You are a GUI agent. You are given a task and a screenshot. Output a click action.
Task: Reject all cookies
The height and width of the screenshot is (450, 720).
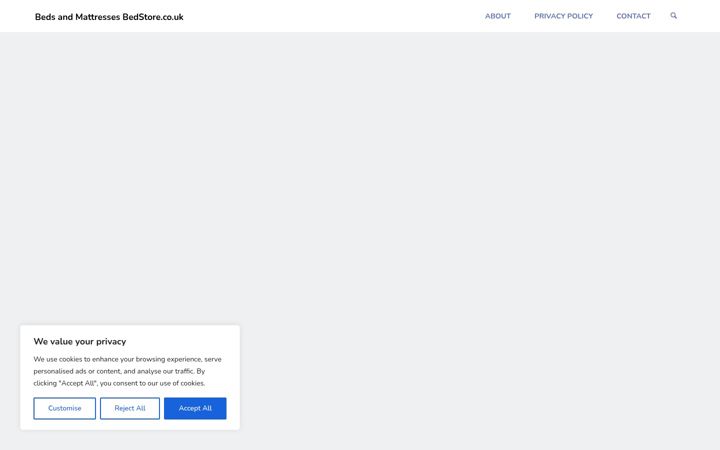point(130,408)
